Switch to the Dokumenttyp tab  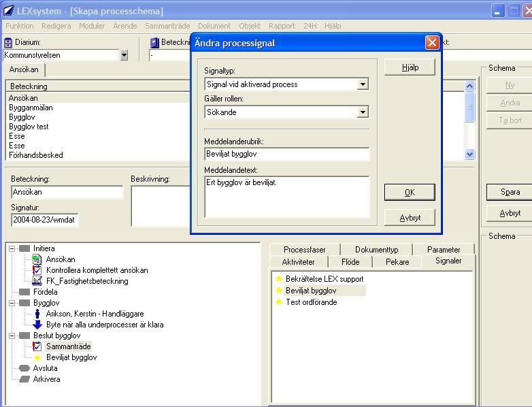tap(377, 250)
